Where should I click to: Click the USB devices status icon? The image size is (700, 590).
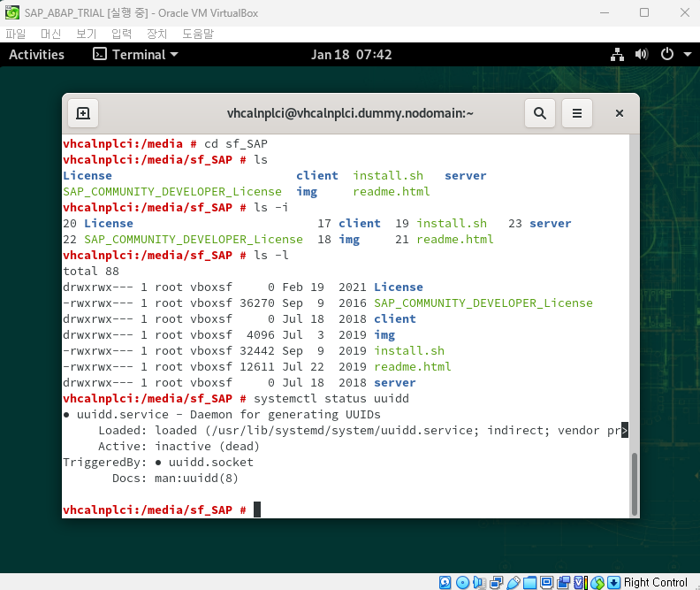(513, 582)
